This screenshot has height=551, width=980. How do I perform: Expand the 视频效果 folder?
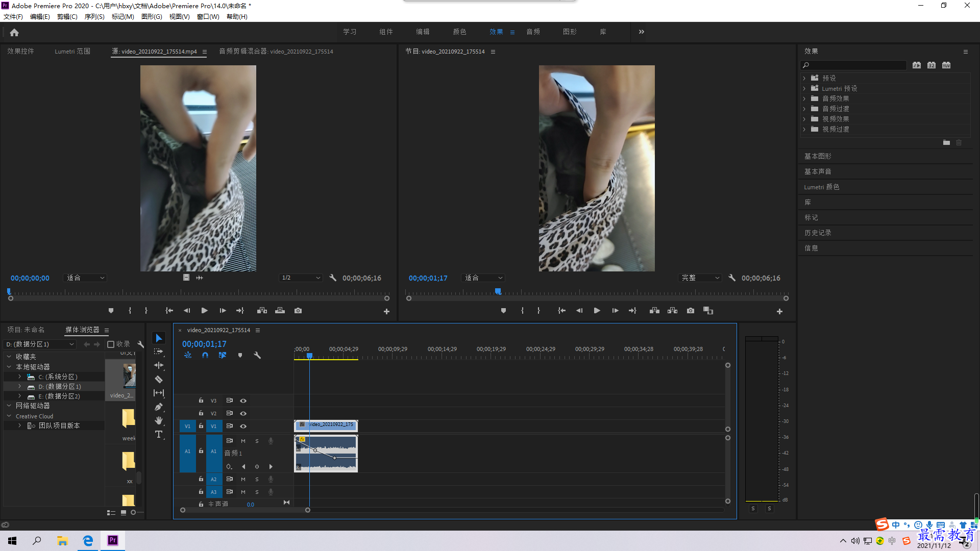(x=804, y=119)
